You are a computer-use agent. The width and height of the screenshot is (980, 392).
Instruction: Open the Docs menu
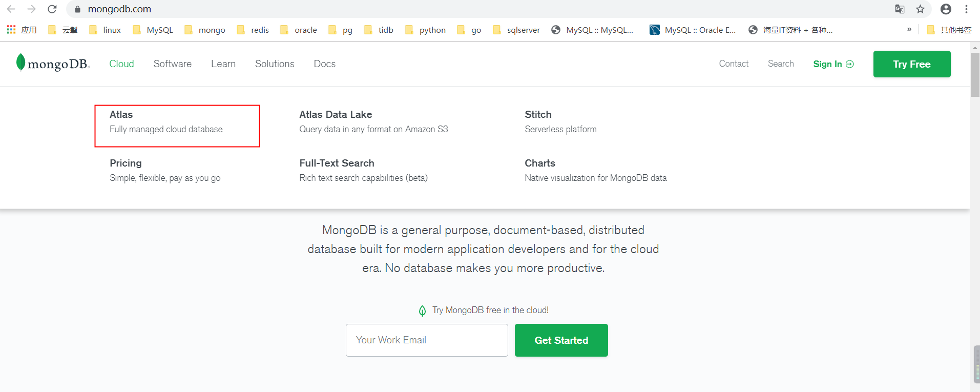coord(325,64)
